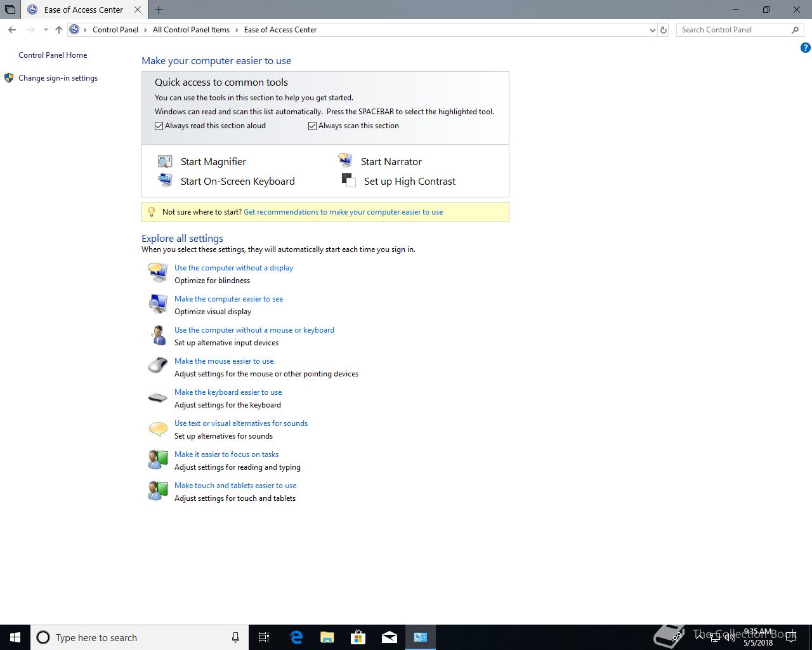
Task: Open Microsoft Store from the taskbar
Action: tap(358, 637)
